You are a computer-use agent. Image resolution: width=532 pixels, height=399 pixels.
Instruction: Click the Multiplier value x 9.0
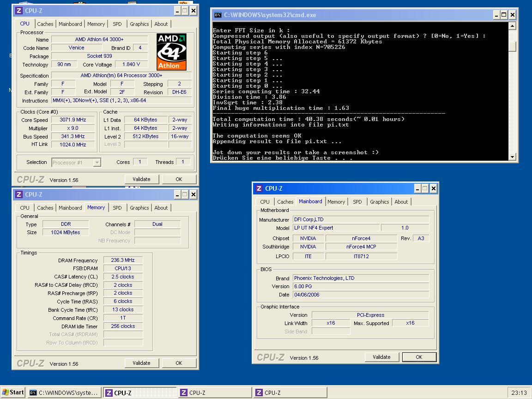pos(73,128)
